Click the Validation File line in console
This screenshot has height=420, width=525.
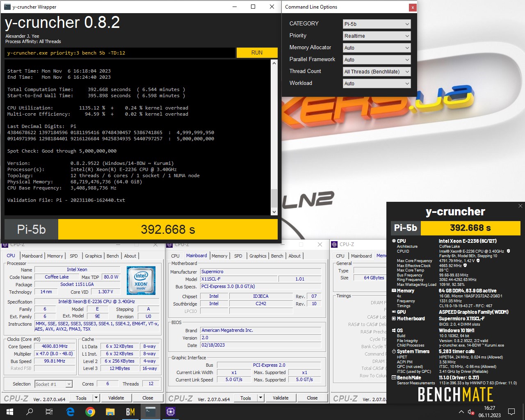66,200
